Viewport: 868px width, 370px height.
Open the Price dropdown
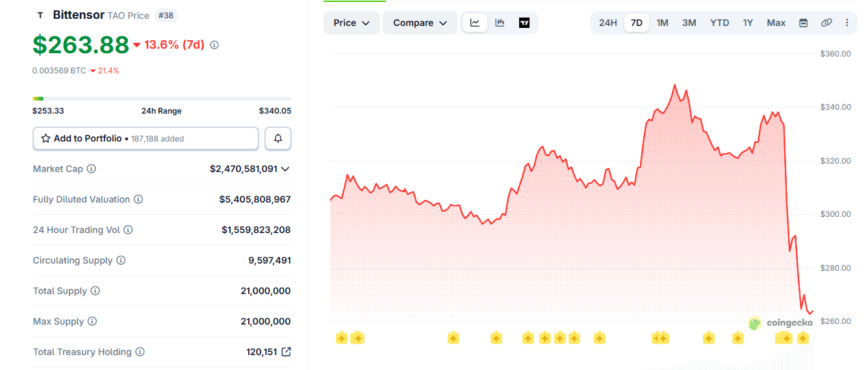pyautogui.click(x=351, y=23)
